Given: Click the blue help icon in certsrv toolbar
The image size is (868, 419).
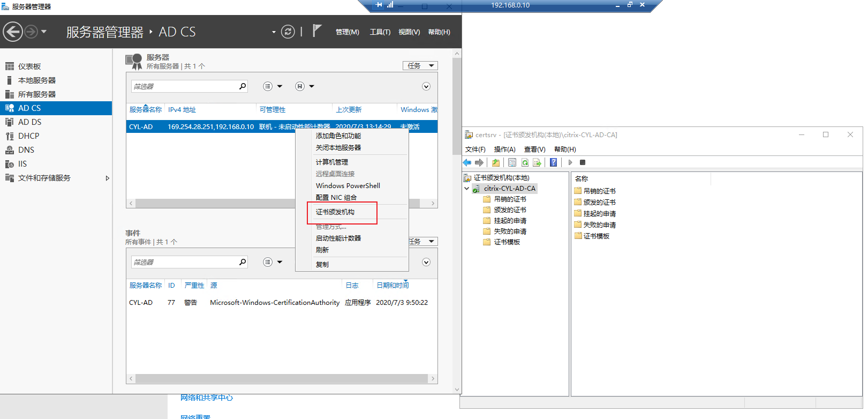Looking at the screenshot, I should 553,162.
